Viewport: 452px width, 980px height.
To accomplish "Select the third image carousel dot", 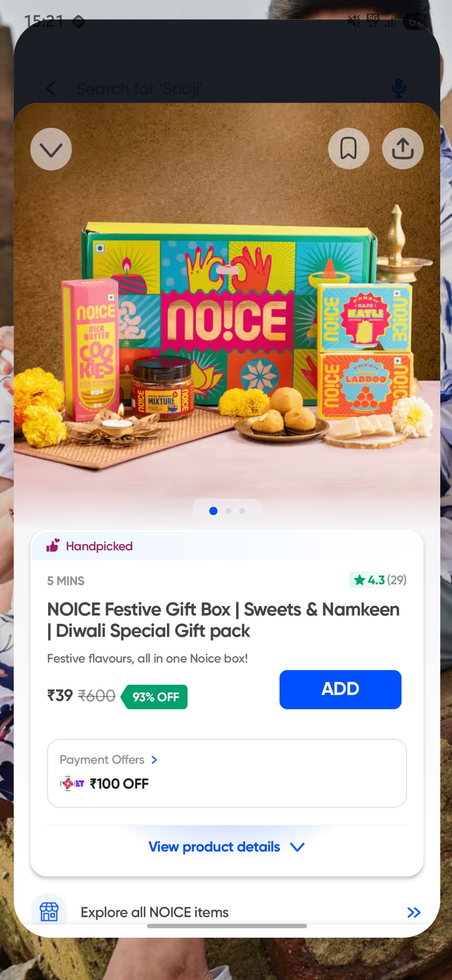I will (x=242, y=511).
